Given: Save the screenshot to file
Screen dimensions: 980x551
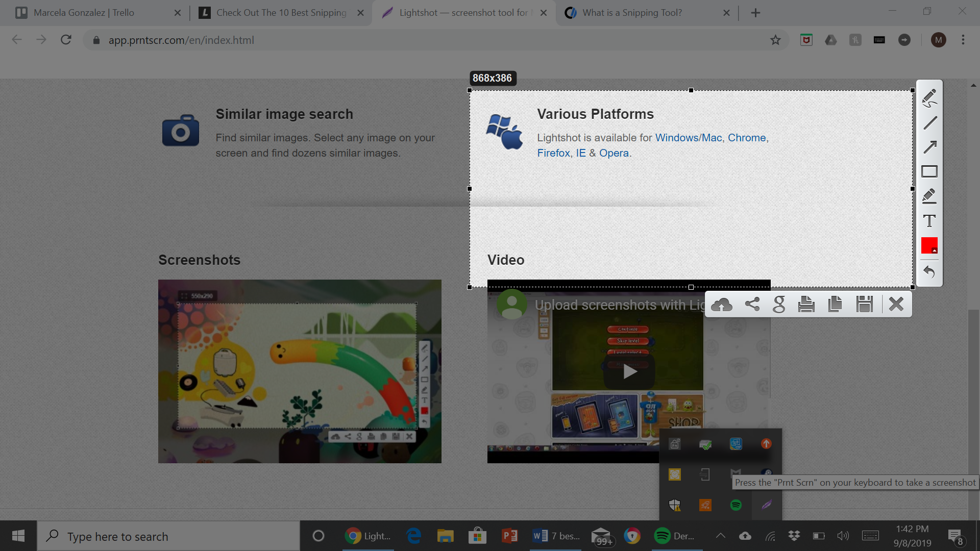Looking at the screenshot, I should (x=864, y=305).
